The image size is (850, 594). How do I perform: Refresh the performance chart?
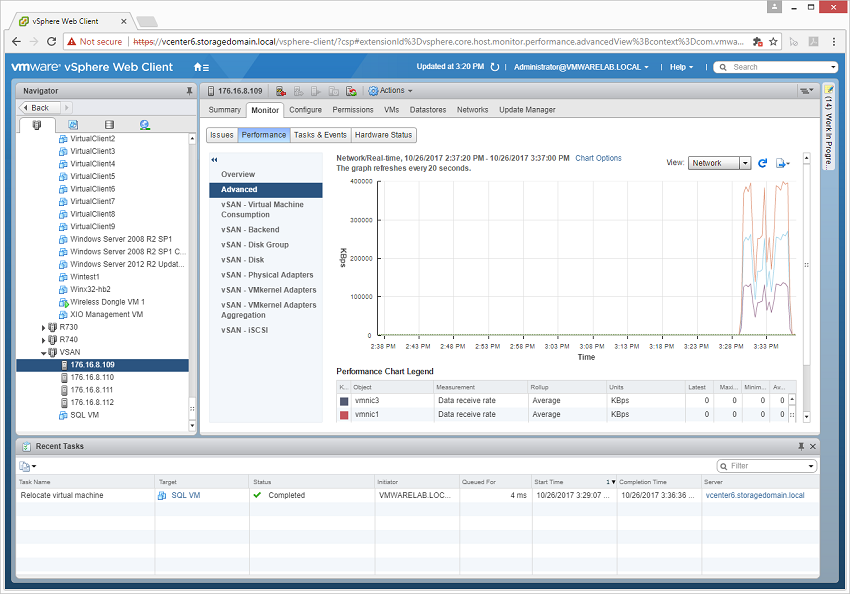click(x=763, y=163)
